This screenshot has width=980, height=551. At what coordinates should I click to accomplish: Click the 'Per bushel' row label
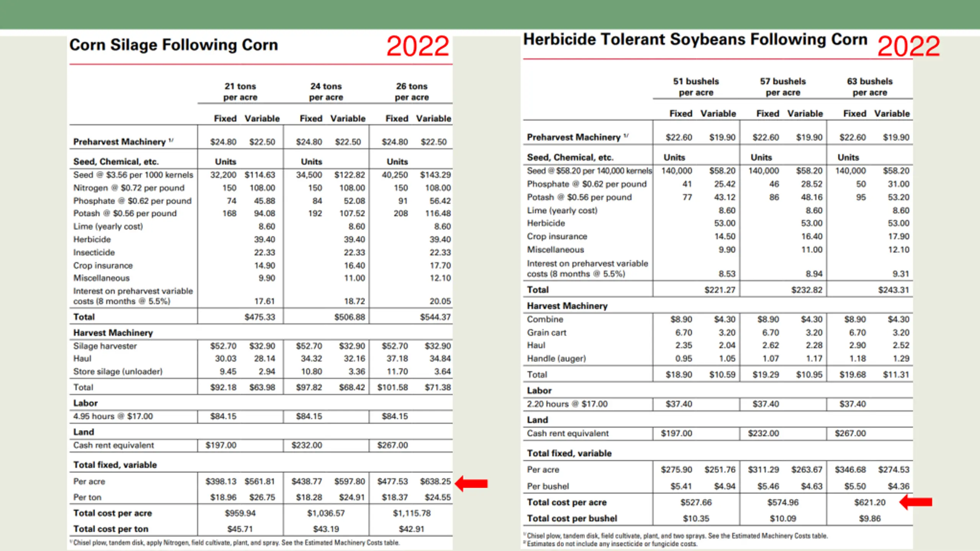[x=548, y=486]
